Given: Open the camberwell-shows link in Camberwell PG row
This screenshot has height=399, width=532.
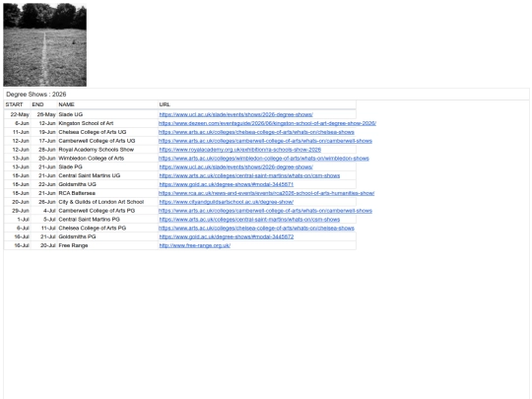Looking at the screenshot, I should click(265, 211).
